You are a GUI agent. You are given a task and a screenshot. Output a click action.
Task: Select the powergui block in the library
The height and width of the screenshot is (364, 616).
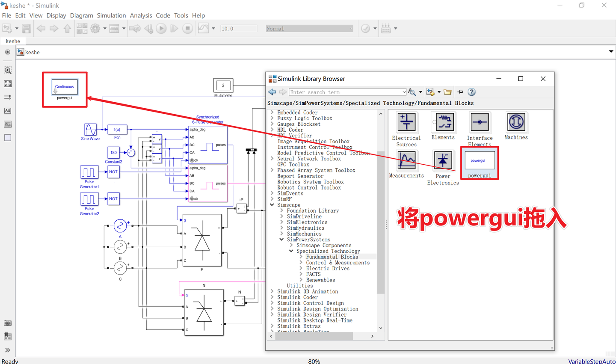click(x=479, y=160)
